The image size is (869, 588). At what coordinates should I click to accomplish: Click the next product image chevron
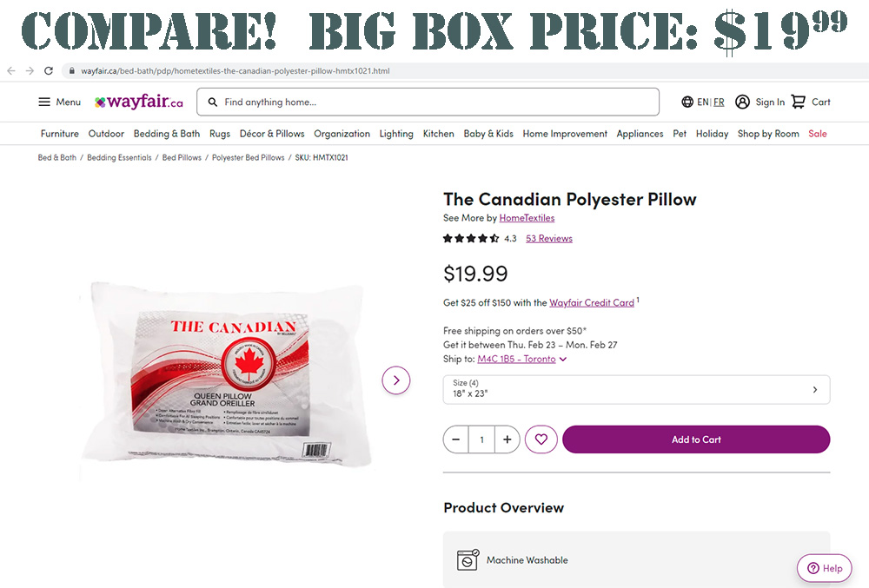pyautogui.click(x=395, y=380)
